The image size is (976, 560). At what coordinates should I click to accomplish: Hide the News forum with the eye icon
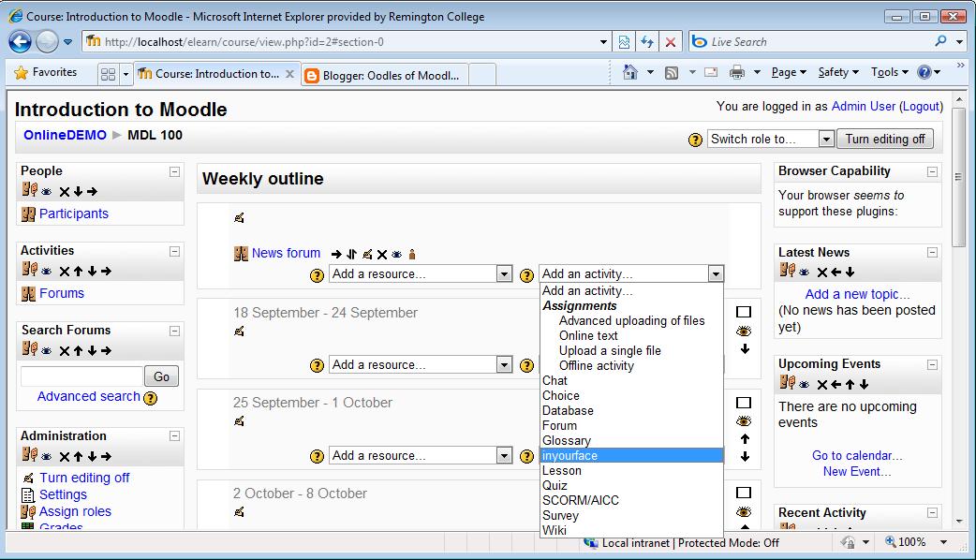click(396, 253)
